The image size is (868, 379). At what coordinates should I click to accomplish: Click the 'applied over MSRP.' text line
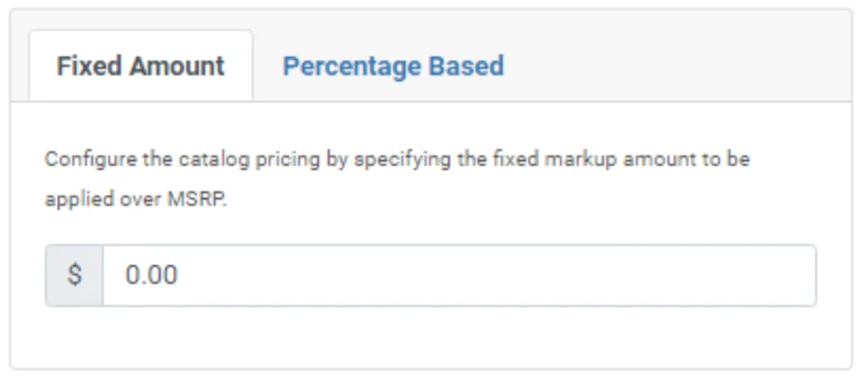[x=136, y=200]
